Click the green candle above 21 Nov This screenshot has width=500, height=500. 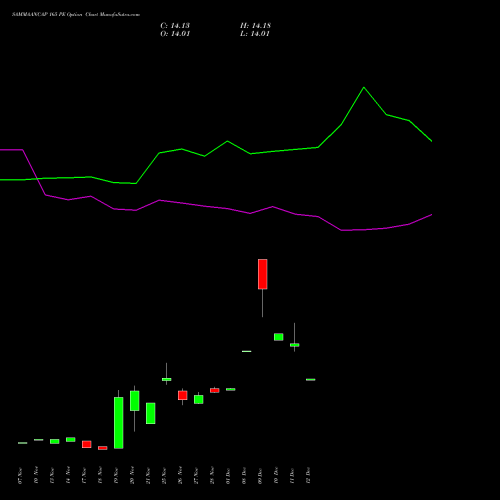pos(151,413)
